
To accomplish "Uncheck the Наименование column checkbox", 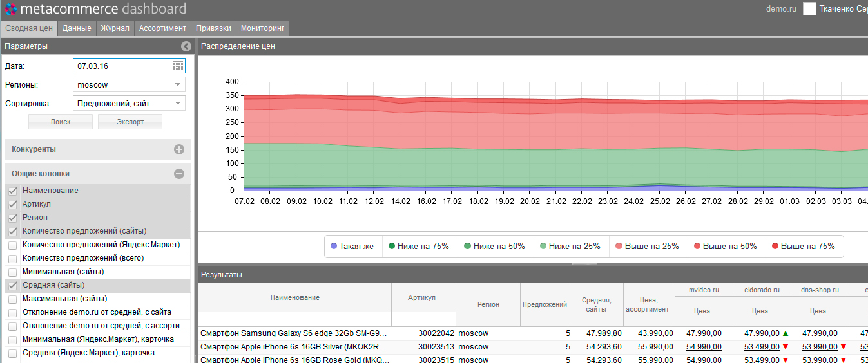I will tap(12, 191).
